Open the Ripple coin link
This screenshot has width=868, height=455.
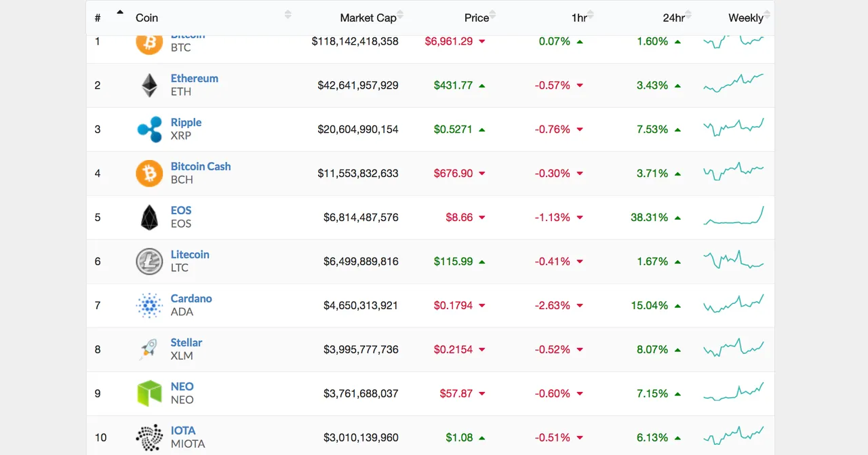(186, 123)
